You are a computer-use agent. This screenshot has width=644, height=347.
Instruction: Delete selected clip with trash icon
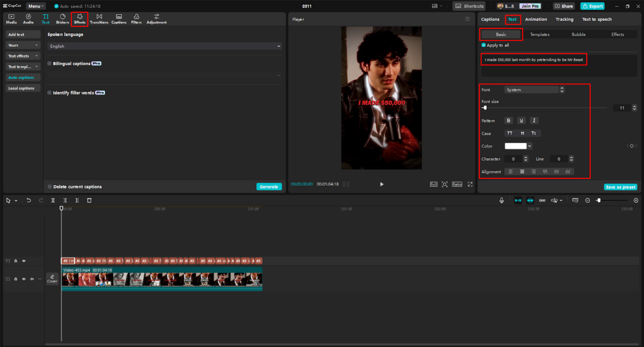point(89,200)
